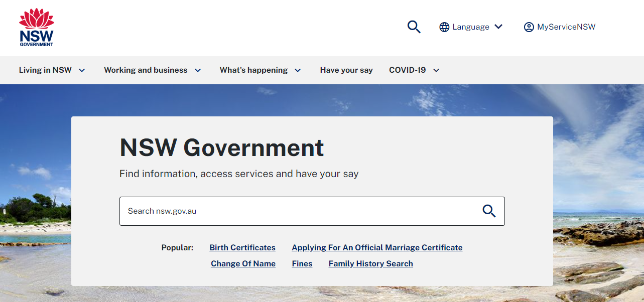Image resolution: width=644 pixels, height=302 pixels.
Task: Click the MyServiceNSW account profile icon
Action: click(x=529, y=27)
